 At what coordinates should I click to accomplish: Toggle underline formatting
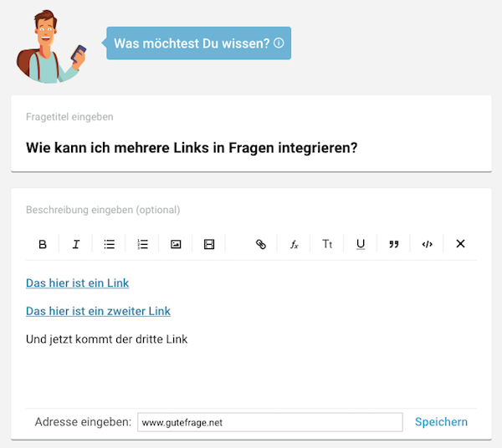click(361, 244)
